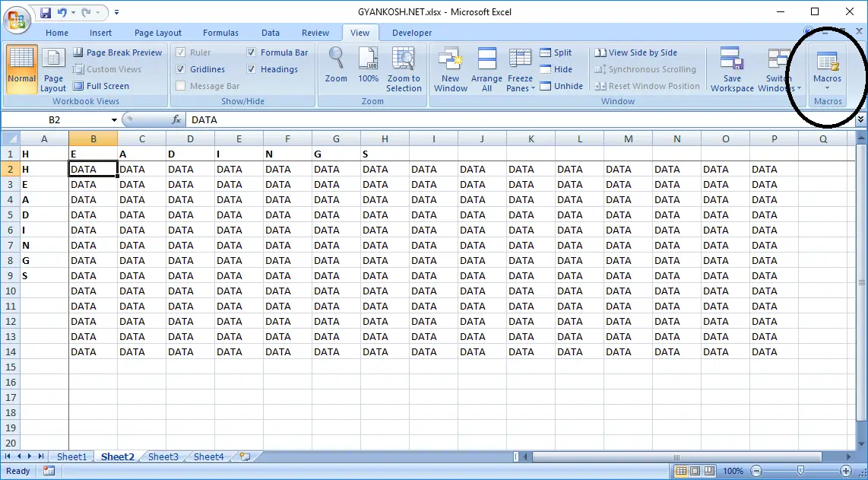Viewport: 868px width, 480px height.
Task: Split the worksheet window
Action: [x=556, y=52]
